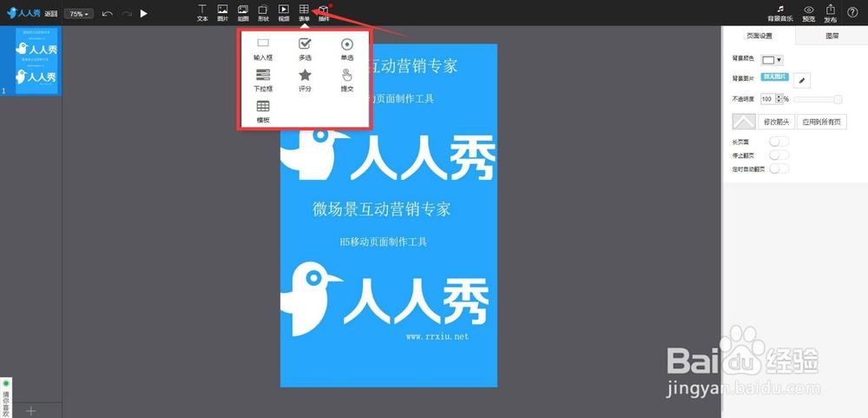The image size is (868, 418).
Task: Click the background color swatch
Action: [768, 60]
